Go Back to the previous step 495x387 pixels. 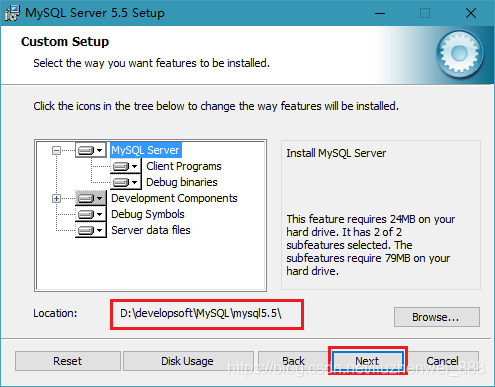[x=293, y=361]
